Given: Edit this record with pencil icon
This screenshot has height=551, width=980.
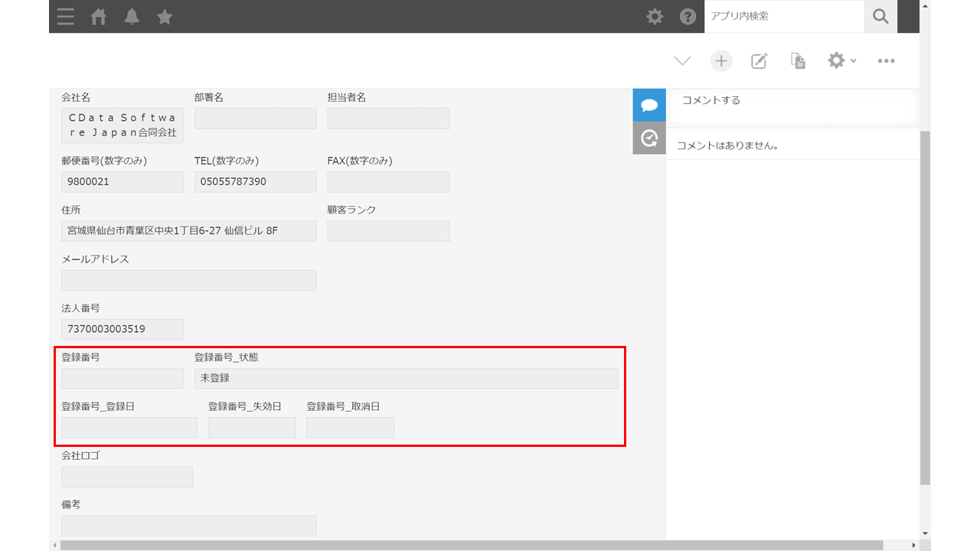Looking at the screenshot, I should coord(759,60).
